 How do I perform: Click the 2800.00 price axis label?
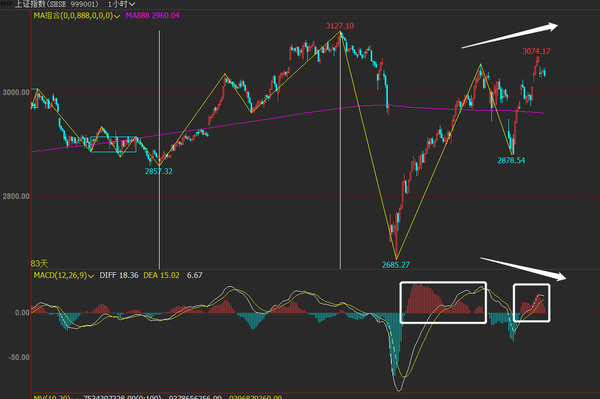(16, 197)
